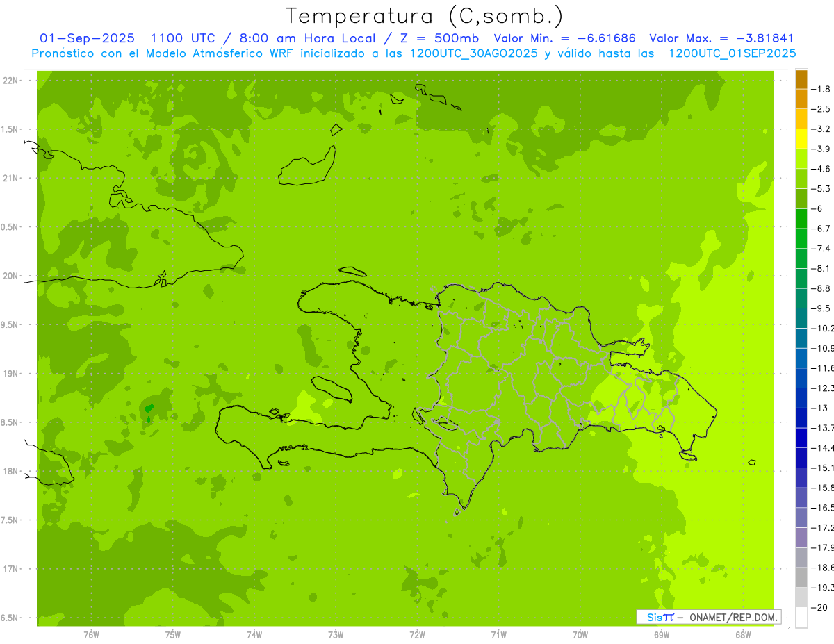This screenshot has width=834, height=644.
Task: Click the title "Temperatura (C,somb.)"
Action: [x=425, y=16]
